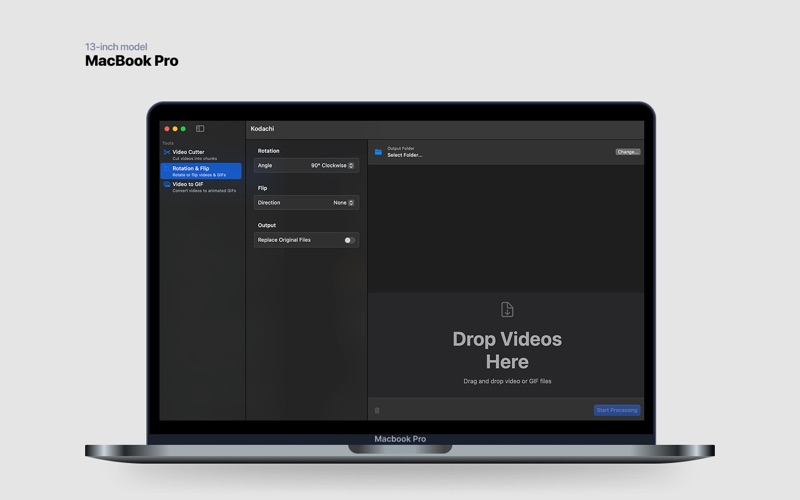
Task: Click the blue output folder icon
Action: point(378,152)
